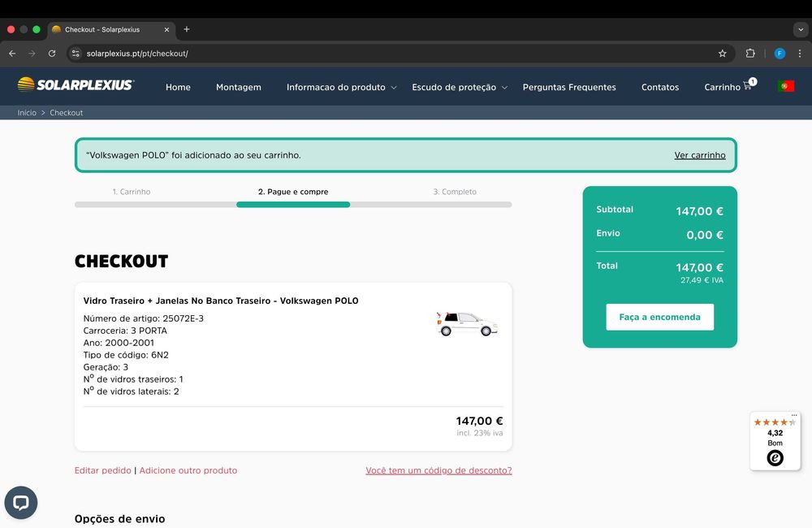Open Carrinho from the nav bar
This screenshot has height=528, width=812.
click(x=722, y=87)
